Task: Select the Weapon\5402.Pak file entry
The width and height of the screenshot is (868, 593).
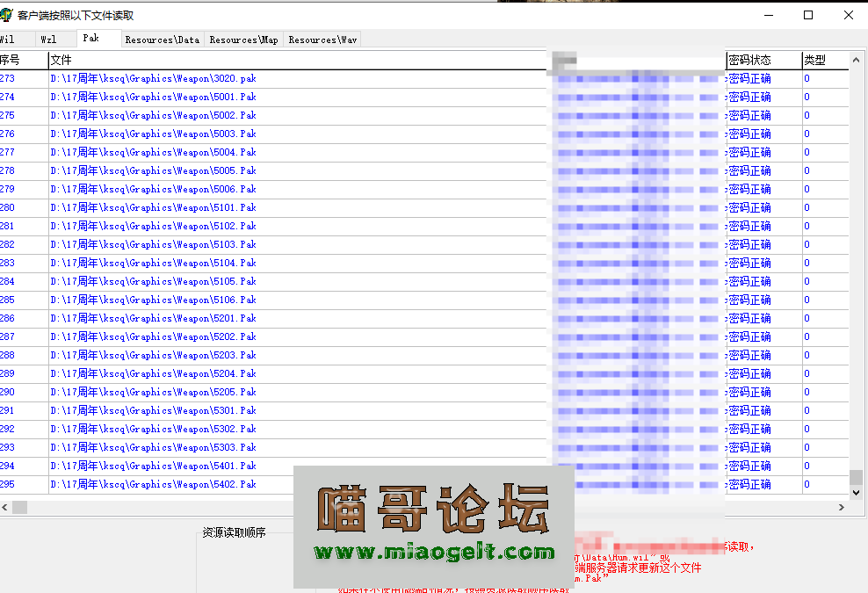Action: pos(152,484)
